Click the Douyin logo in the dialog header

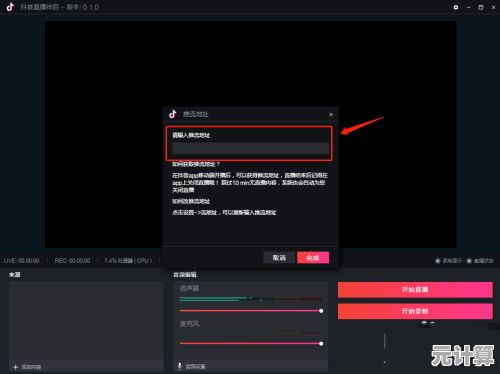click(173, 114)
